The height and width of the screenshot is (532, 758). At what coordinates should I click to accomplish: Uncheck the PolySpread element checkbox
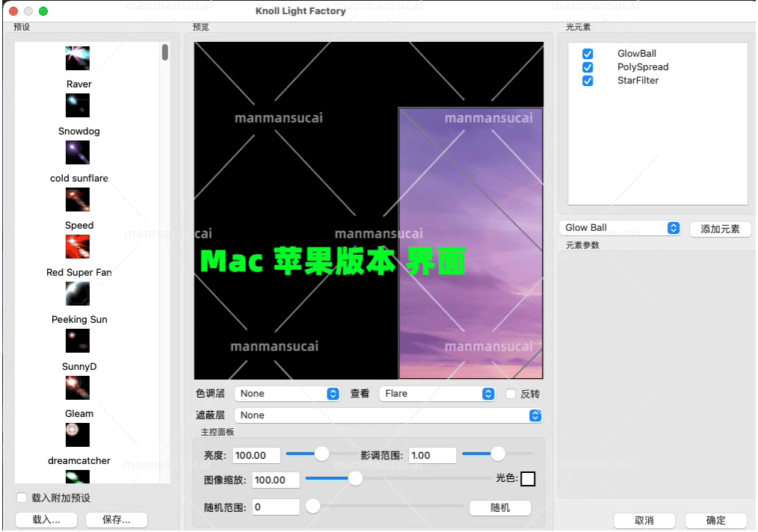[588, 67]
